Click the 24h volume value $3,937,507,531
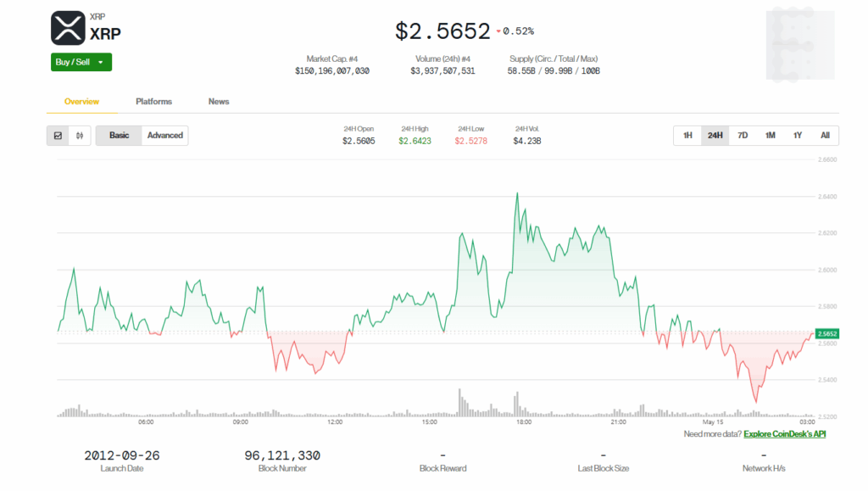868x491 pixels. point(442,71)
